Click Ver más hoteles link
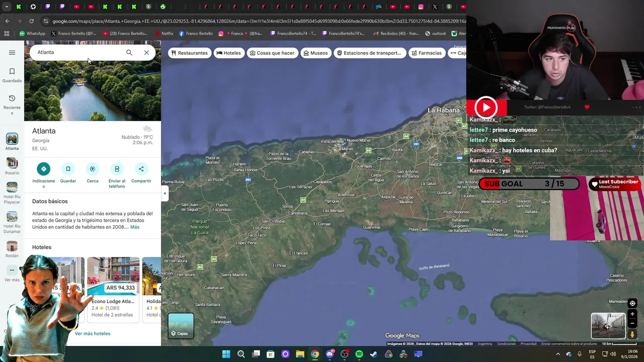The height and width of the screenshot is (362, 644). [x=93, y=333]
